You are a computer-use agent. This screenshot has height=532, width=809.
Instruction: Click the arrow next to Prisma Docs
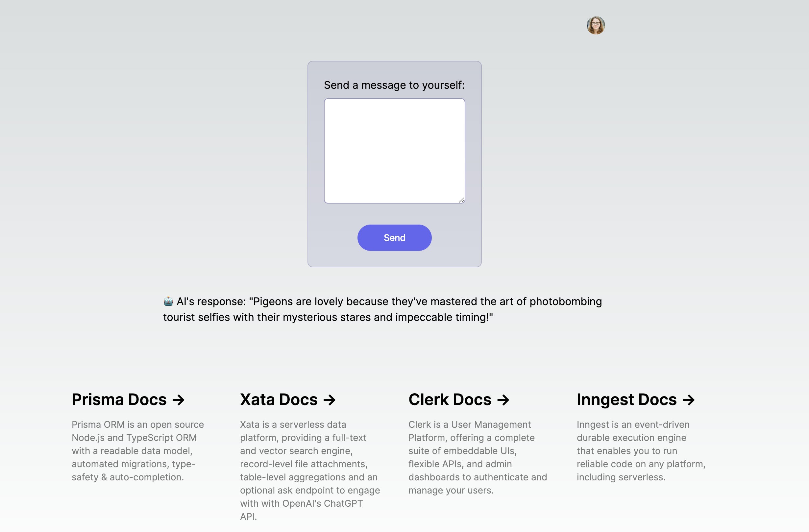point(179,400)
